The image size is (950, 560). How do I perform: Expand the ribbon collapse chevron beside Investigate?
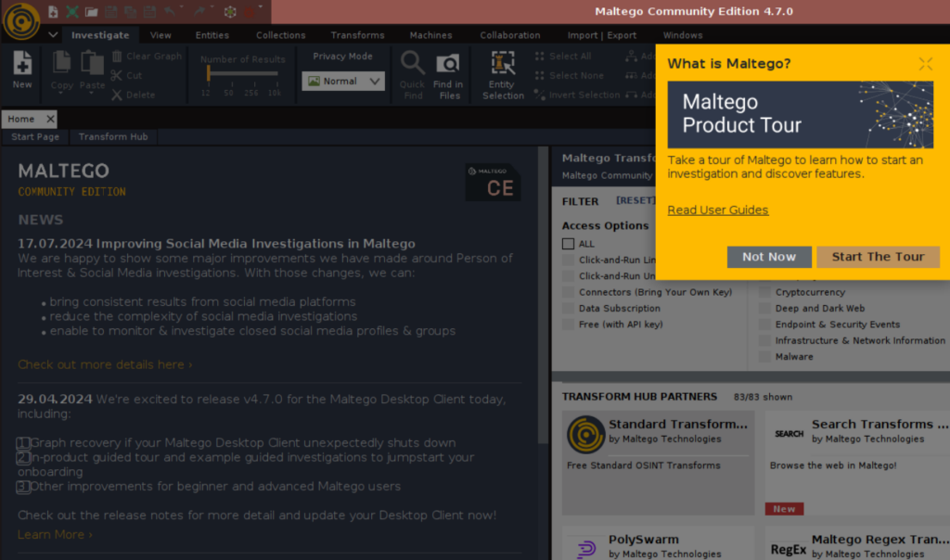point(53,35)
